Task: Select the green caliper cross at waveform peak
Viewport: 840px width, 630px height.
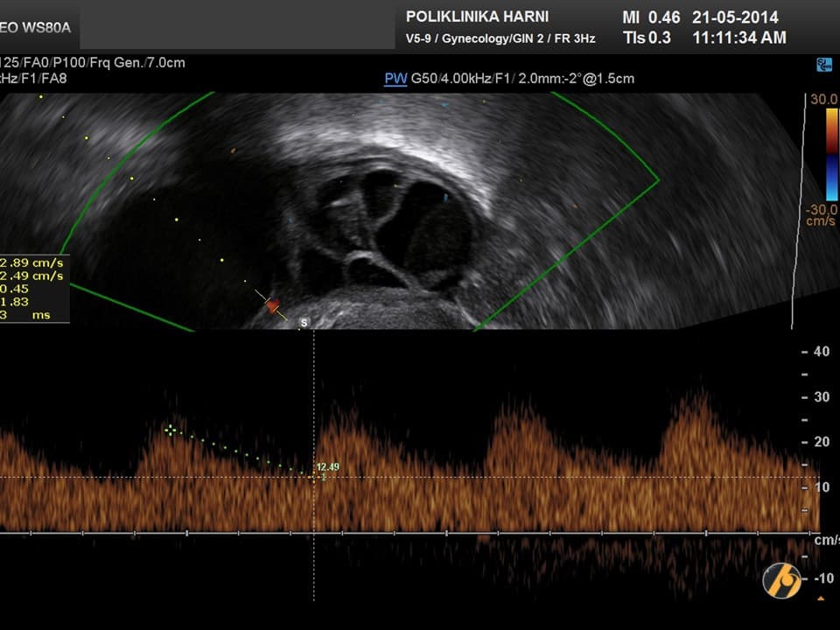Action: tap(170, 429)
